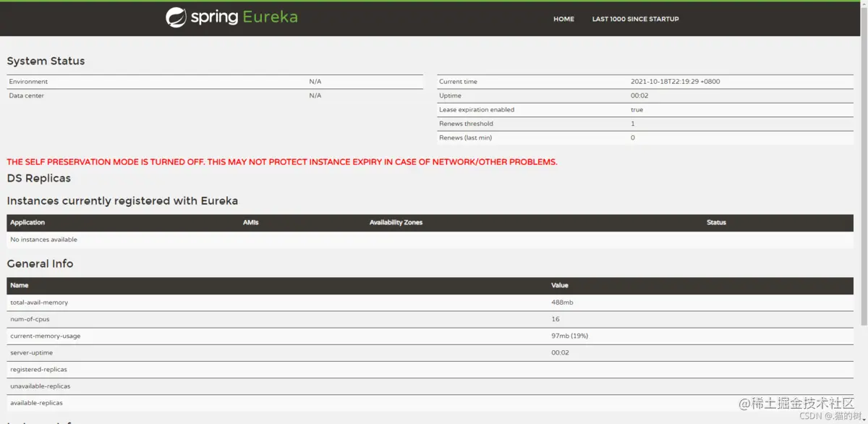Screen dimensions: 868x424
Task: Select the red self preservation warning text
Action: pyautogui.click(x=282, y=162)
